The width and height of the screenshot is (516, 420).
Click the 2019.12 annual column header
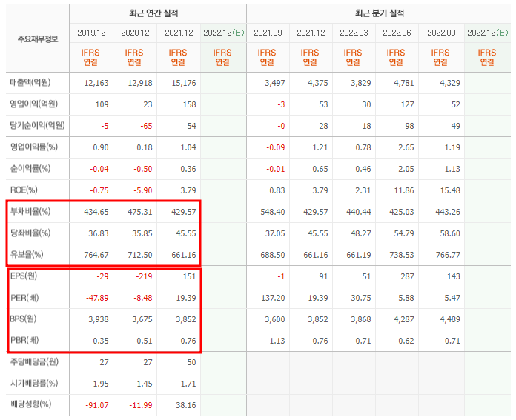(91, 33)
